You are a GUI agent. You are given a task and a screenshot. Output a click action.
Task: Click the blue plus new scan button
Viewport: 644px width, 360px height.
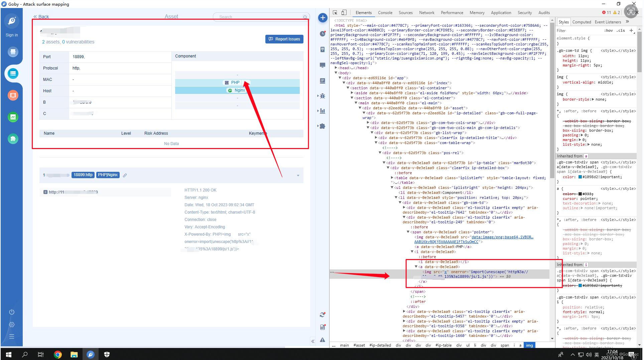point(323,18)
